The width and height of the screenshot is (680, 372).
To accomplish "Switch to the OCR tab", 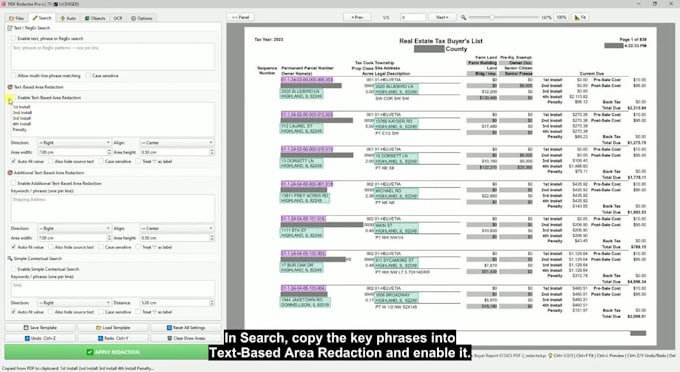I will click(118, 18).
